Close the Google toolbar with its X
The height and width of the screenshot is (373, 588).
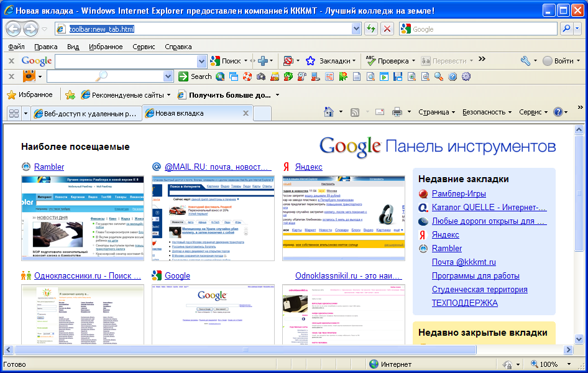point(12,61)
